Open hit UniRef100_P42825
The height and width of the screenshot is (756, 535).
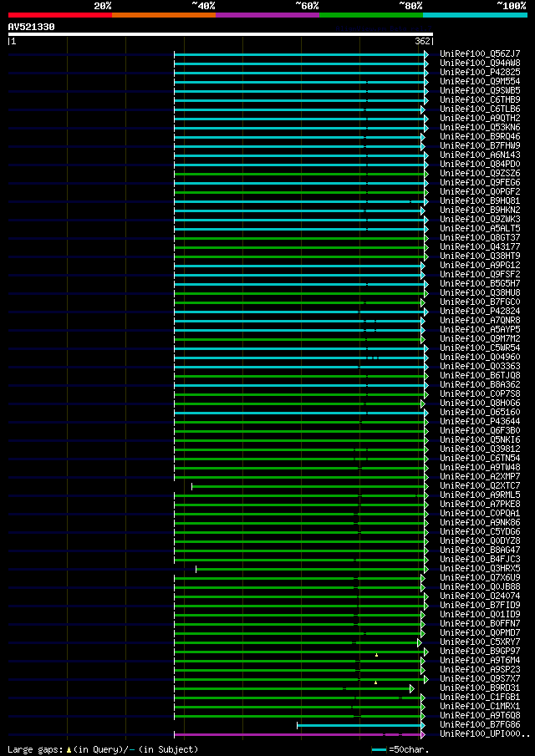480,73
